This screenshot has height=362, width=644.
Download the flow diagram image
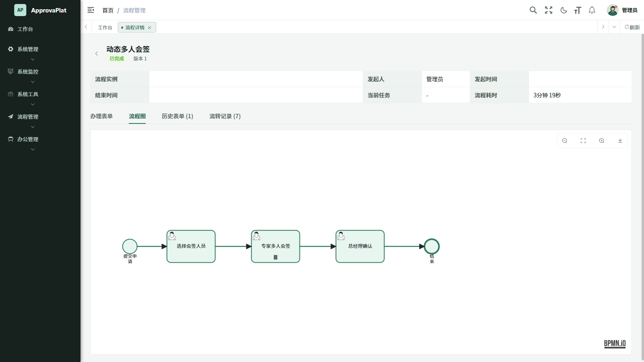(620, 141)
